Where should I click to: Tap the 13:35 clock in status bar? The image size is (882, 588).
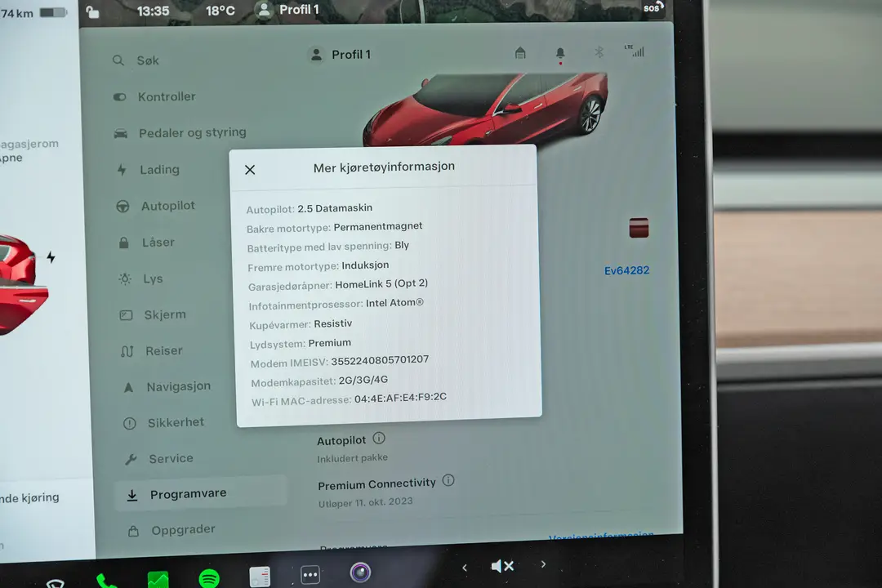coord(153,11)
